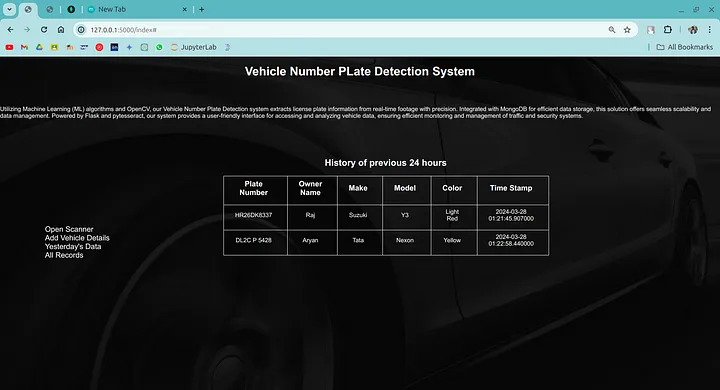Open the gray square bookmark before WhatsApp
The width and height of the screenshot is (720, 390).
click(144, 47)
